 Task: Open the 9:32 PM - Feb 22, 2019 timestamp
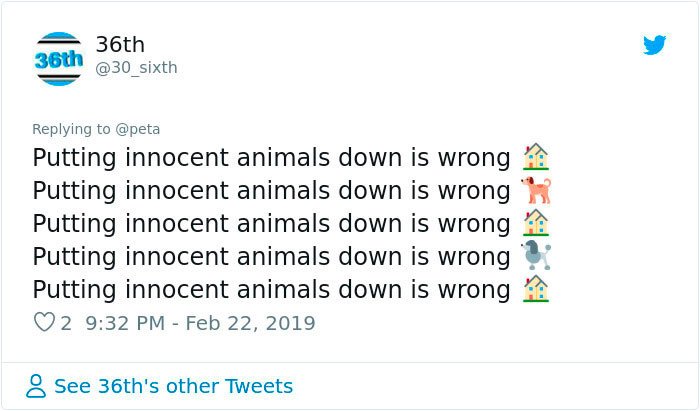200,323
